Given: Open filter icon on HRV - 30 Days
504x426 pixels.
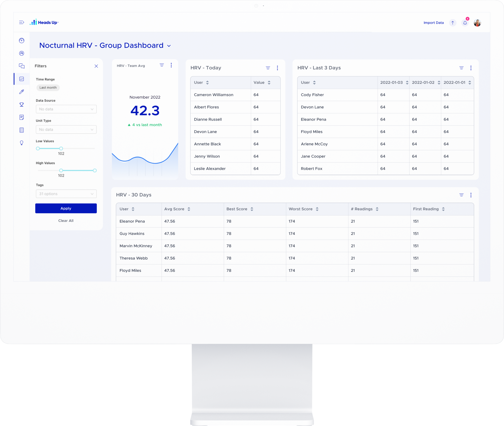Looking at the screenshot, I should pos(461,195).
